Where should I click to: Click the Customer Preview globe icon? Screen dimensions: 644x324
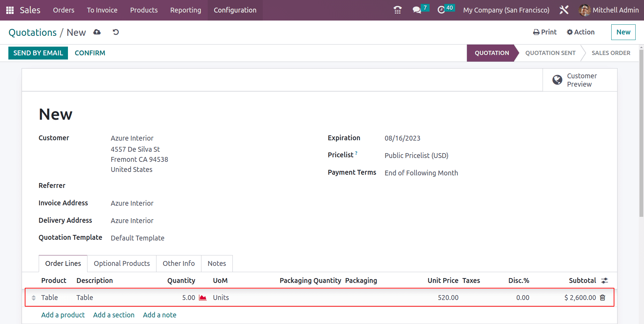pyautogui.click(x=557, y=80)
